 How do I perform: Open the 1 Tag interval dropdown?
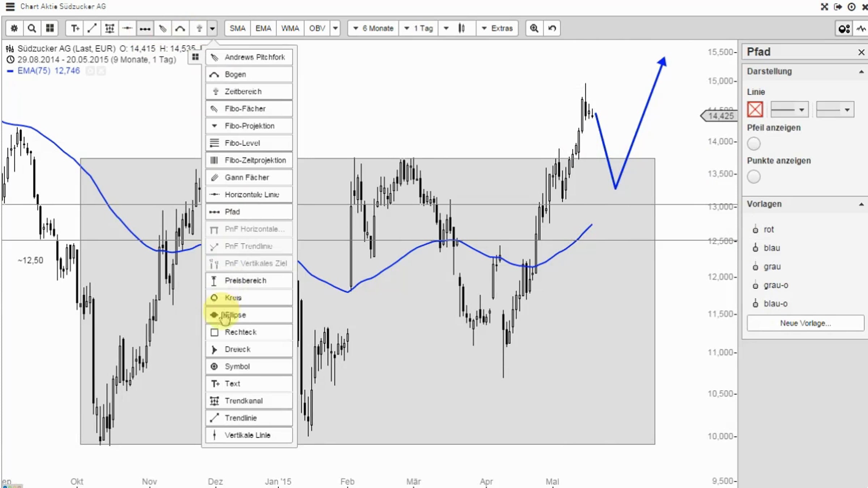point(419,28)
